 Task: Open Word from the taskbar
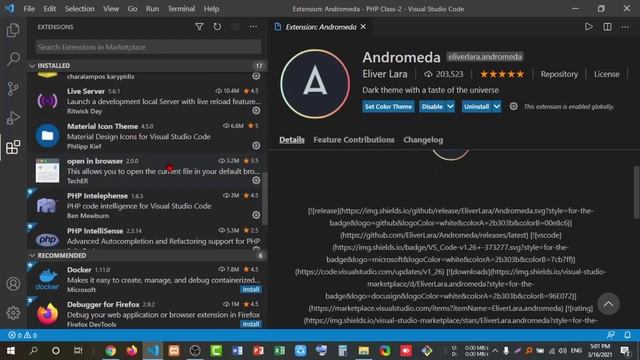pos(237,351)
